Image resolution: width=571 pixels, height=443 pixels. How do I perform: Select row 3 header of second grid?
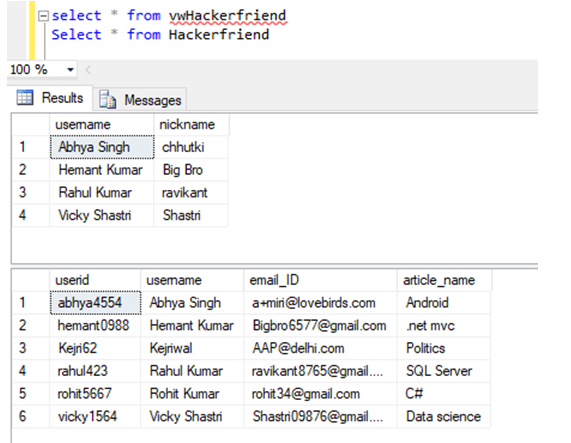31,348
